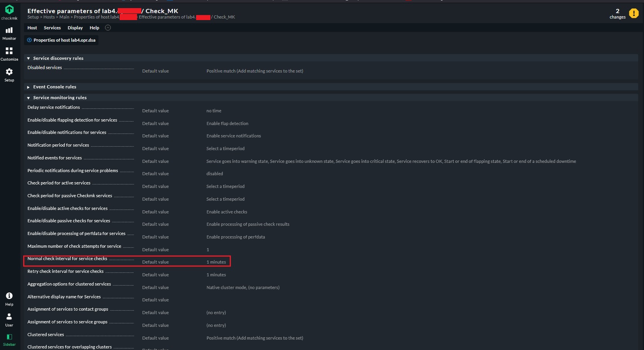This screenshot has width=644, height=350.
Task: Collapse the Service discovery rules section
Action: click(28, 58)
